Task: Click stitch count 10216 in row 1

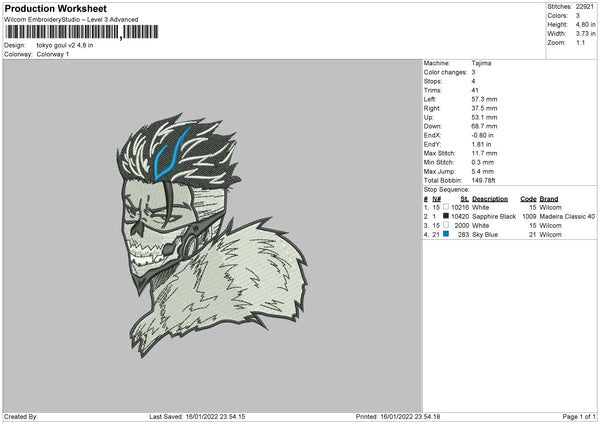Action: click(x=460, y=207)
